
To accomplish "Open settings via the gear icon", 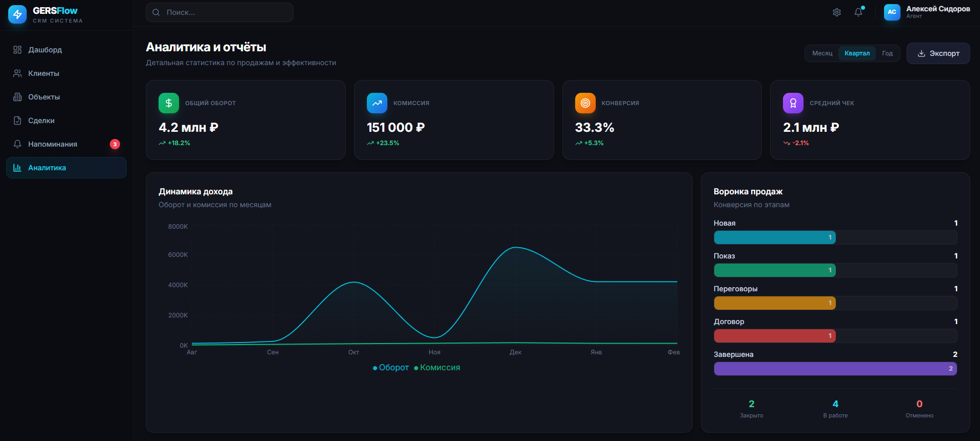I will [x=836, y=12].
